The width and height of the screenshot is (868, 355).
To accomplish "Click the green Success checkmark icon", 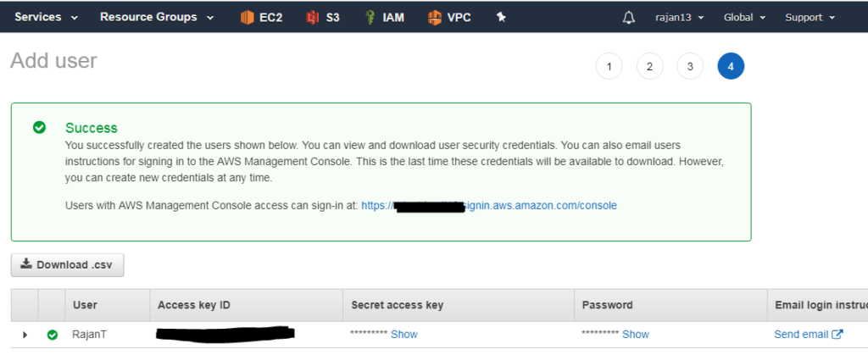I will pos(39,128).
